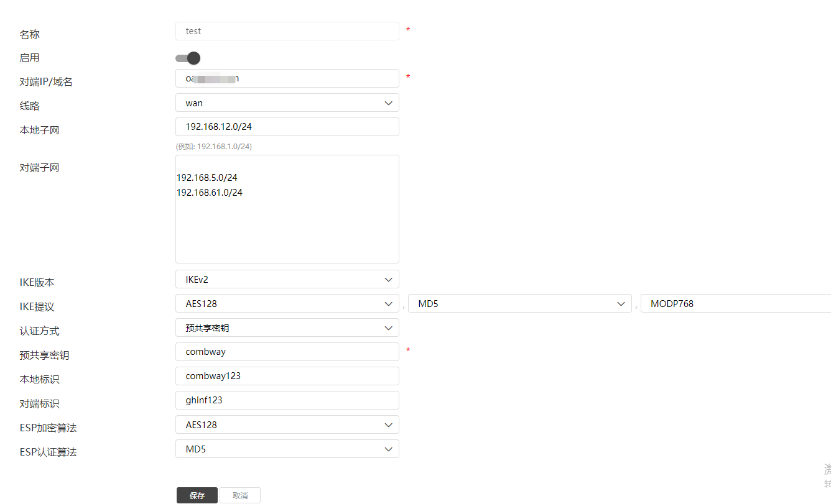This screenshot has width=831, height=504.
Task: Open the IKE版本 IKEv2 dropdown
Action: click(x=287, y=279)
